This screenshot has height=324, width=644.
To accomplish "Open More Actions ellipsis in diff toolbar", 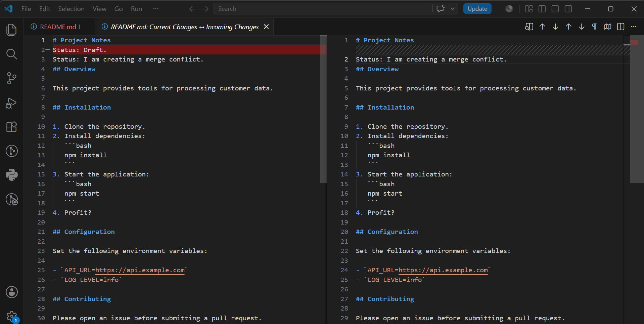I will (x=634, y=27).
